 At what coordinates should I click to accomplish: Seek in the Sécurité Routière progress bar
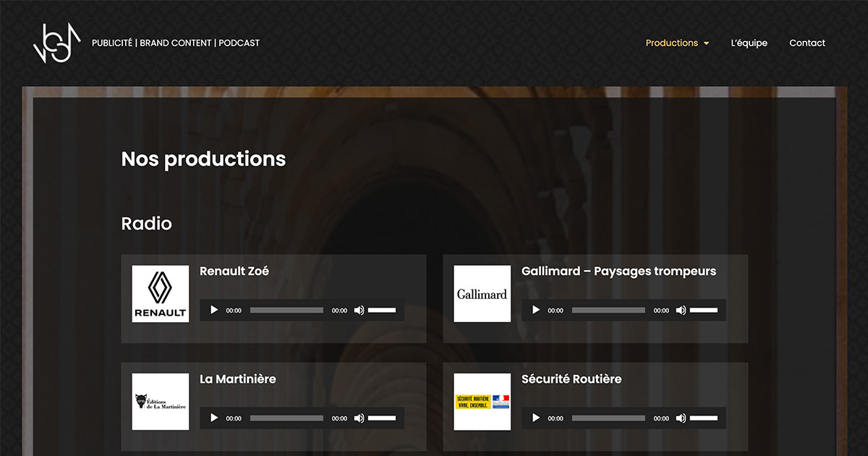click(x=608, y=418)
